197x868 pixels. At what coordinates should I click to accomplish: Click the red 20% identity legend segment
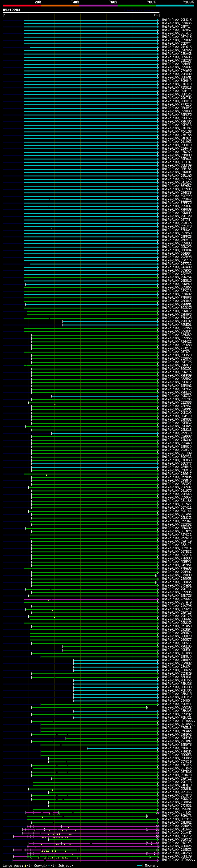tap(22, 6)
